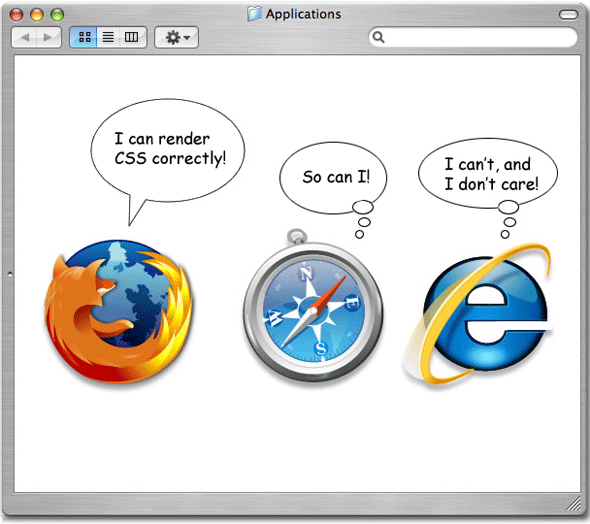Open the gear Action menu

click(x=176, y=37)
